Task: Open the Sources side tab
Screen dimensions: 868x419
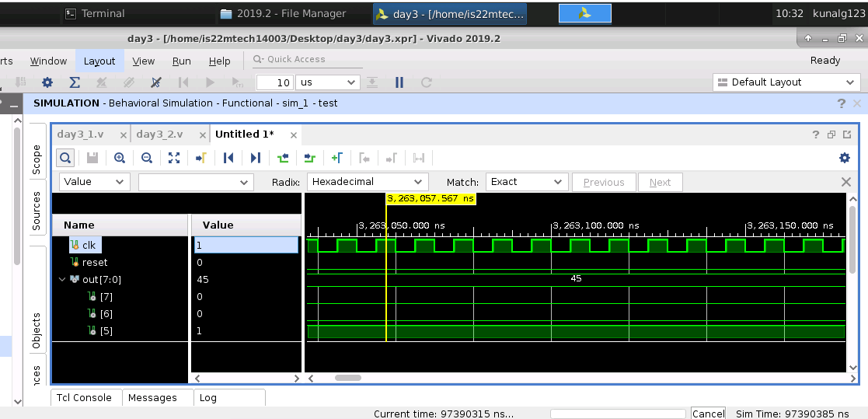Action: (x=37, y=211)
